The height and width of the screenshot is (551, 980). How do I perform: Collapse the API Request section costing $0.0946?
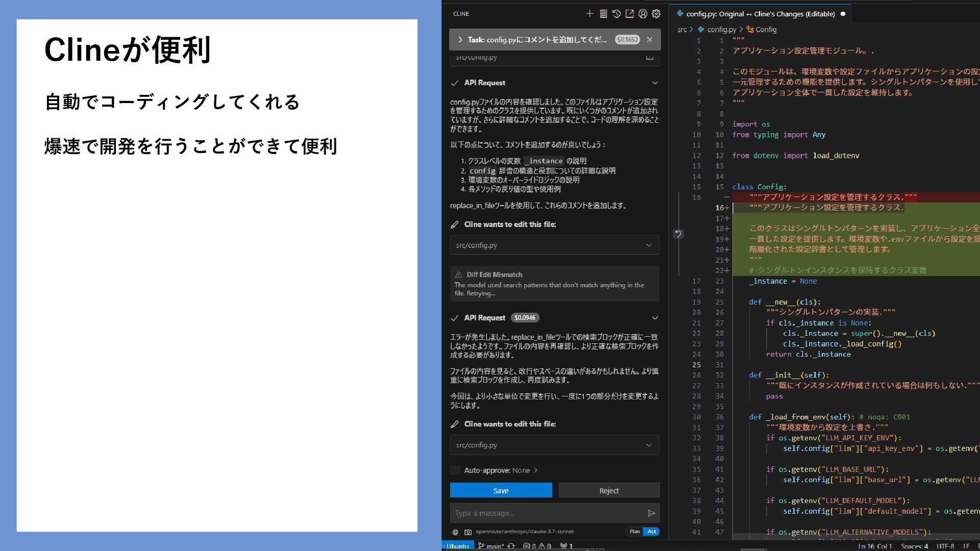655,318
